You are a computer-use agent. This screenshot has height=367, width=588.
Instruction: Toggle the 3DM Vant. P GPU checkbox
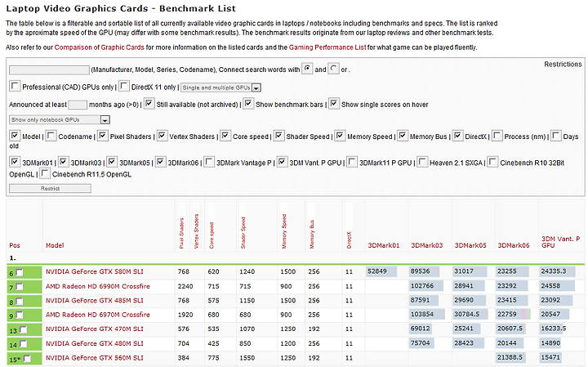(x=283, y=162)
